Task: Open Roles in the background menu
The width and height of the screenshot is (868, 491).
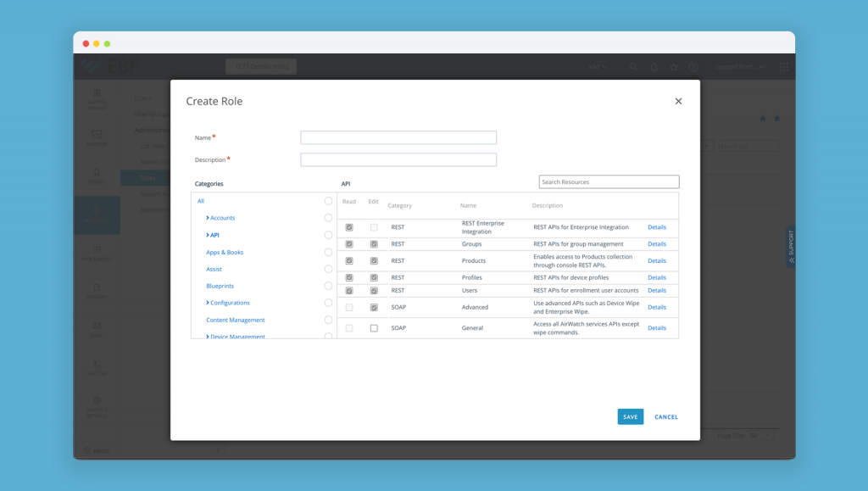Action: tap(146, 178)
